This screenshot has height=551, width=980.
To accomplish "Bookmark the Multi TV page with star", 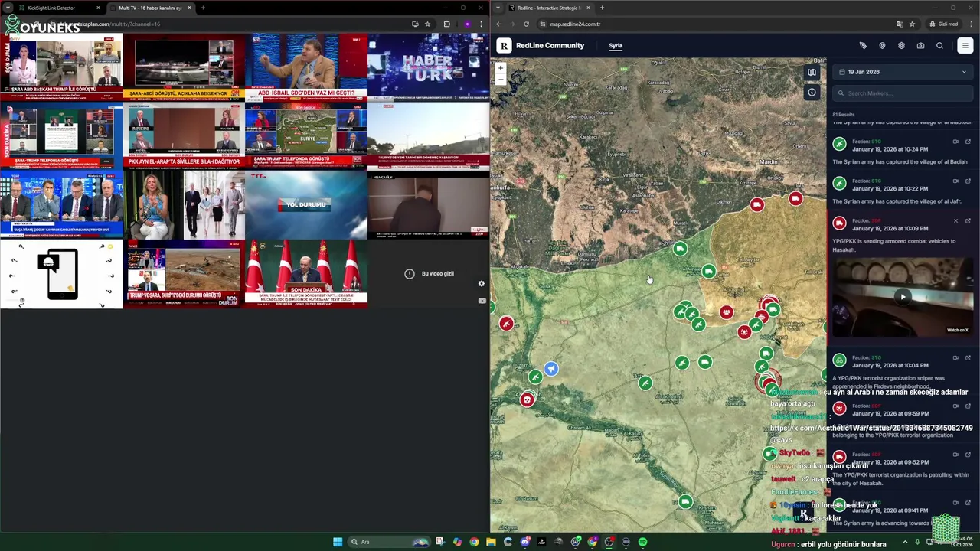I will 427,24.
